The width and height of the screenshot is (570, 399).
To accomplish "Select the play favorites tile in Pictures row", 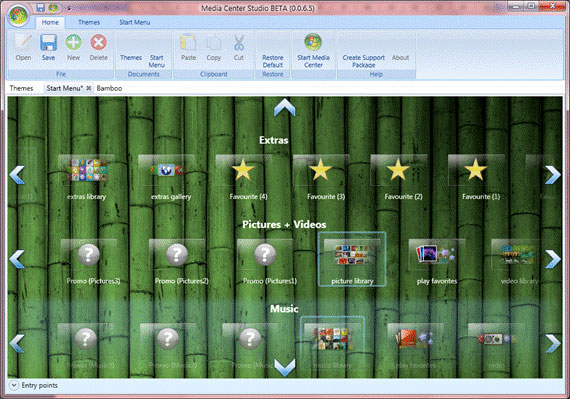I will coord(437,262).
